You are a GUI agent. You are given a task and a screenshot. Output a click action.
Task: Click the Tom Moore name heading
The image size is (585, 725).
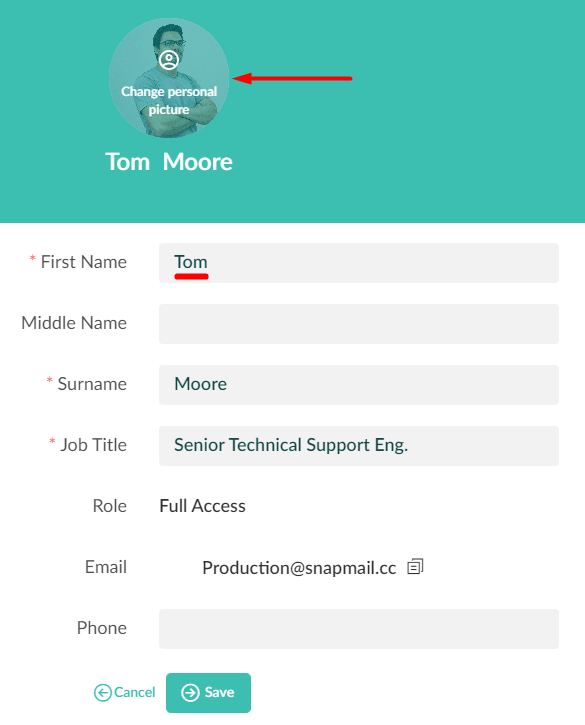coord(169,162)
